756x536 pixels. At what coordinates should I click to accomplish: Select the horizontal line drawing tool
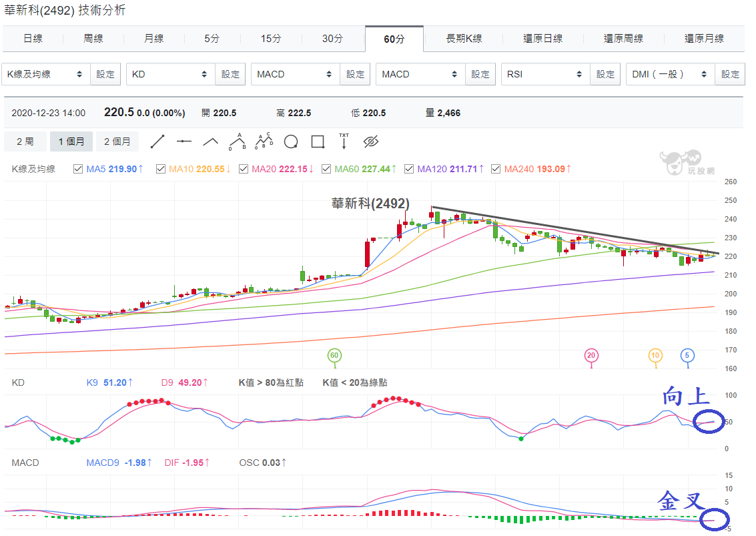pyautogui.click(x=184, y=142)
